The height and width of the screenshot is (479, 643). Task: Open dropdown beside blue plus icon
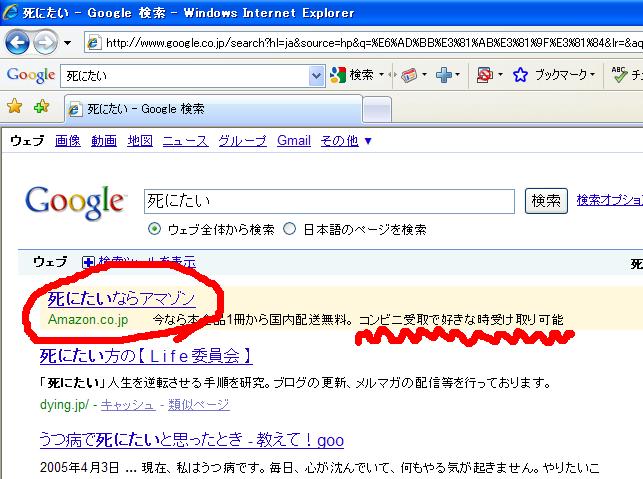(x=458, y=75)
